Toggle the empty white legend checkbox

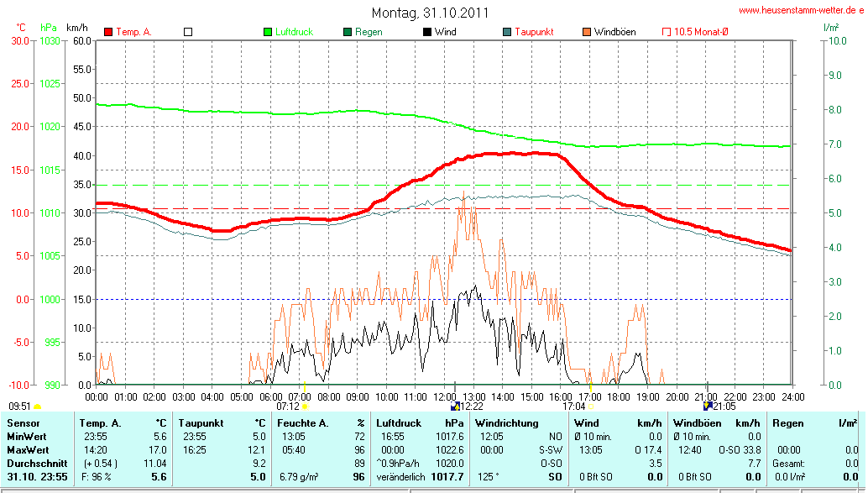coord(188,32)
